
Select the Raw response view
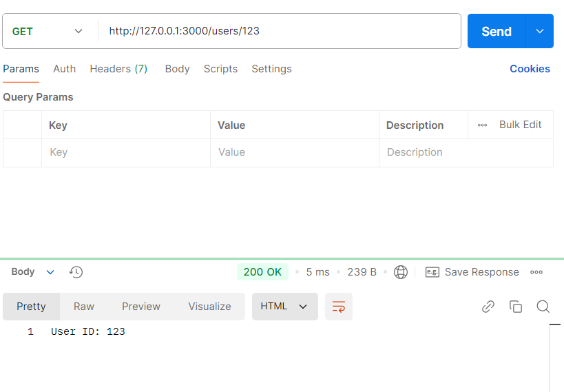coord(84,307)
